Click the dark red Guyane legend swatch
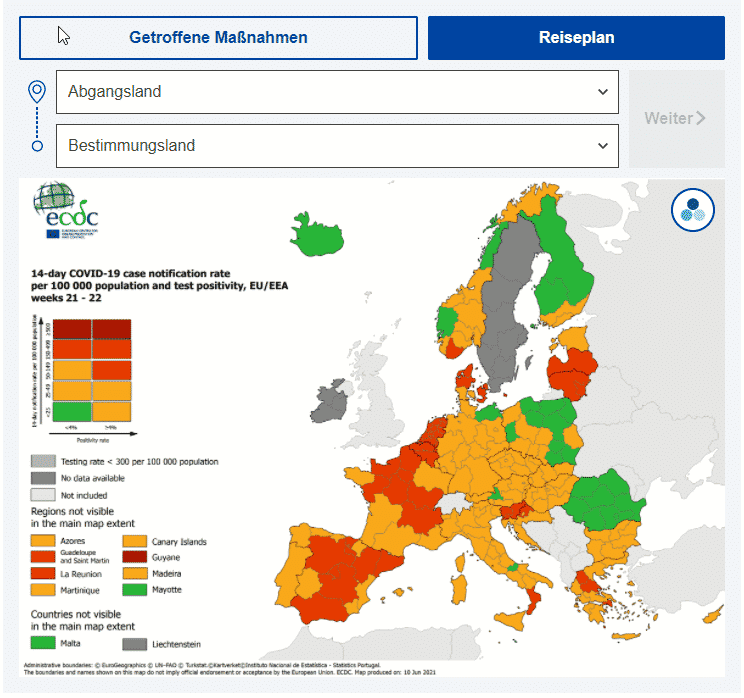 [x=136, y=557]
